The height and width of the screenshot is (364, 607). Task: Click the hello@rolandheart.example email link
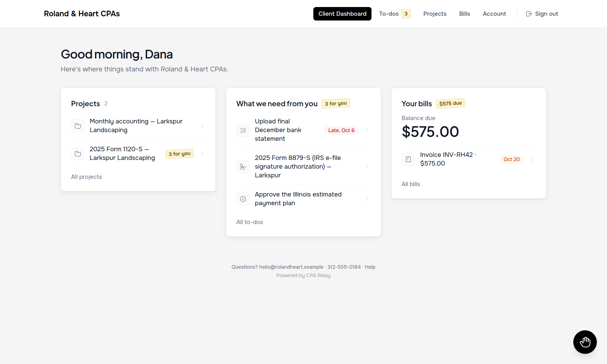pos(291,267)
